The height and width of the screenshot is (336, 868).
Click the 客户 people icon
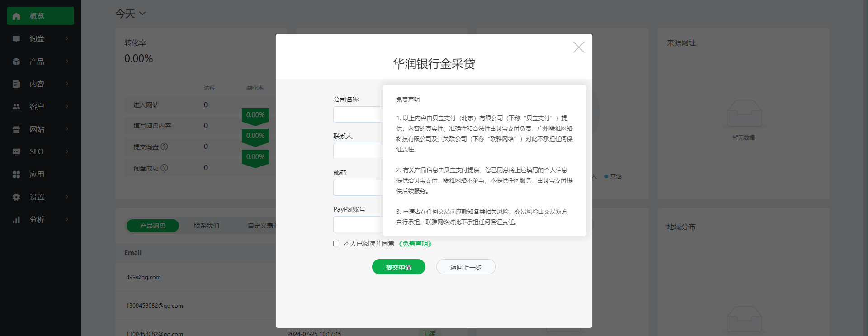pos(16,107)
